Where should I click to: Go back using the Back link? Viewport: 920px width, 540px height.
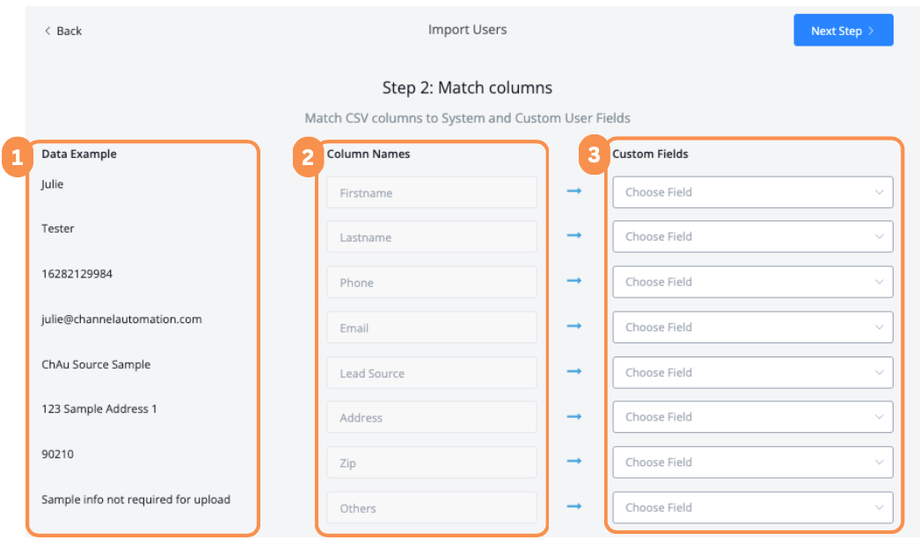63,31
